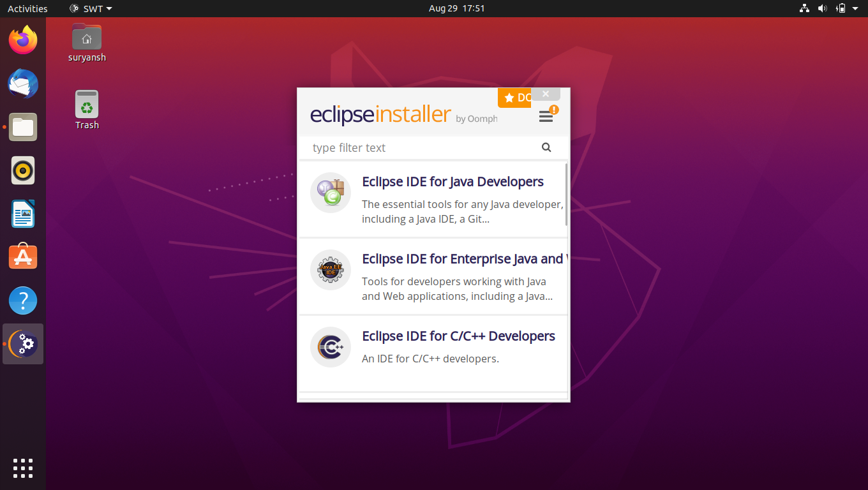Viewport: 868px width, 490px height.
Task: Open Thunderbird mail from the dock
Action: tap(23, 84)
